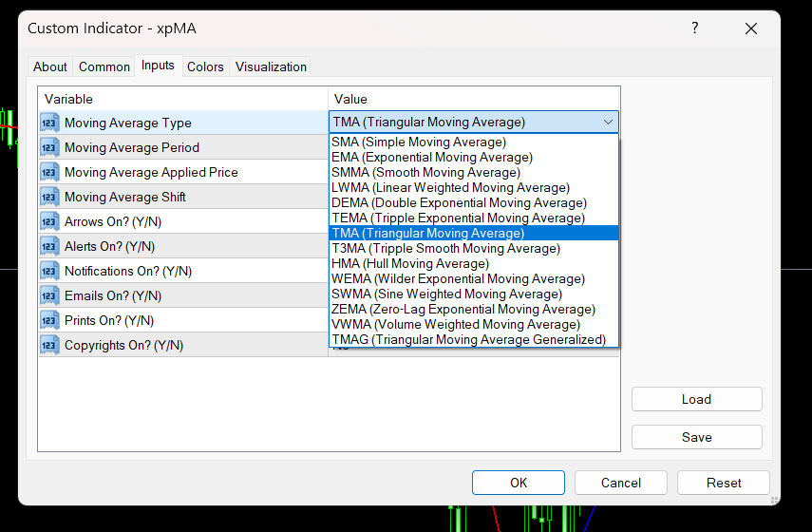The height and width of the screenshot is (532, 812).
Task: Click the icon beside Moving Average Applied Price
Action: click(50, 172)
